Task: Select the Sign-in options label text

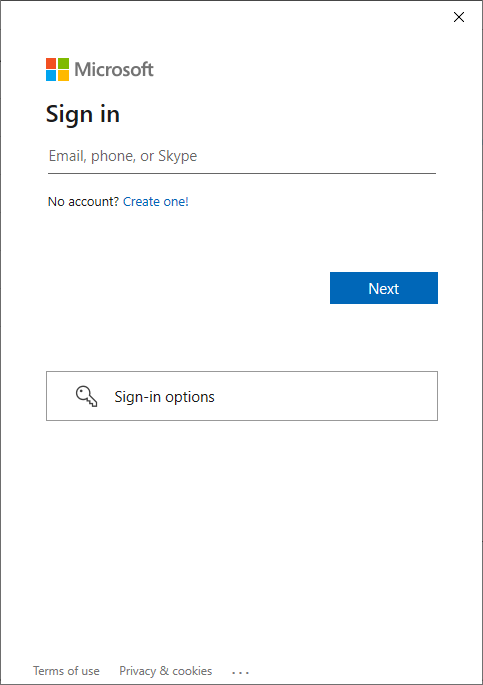Action: (x=164, y=397)
